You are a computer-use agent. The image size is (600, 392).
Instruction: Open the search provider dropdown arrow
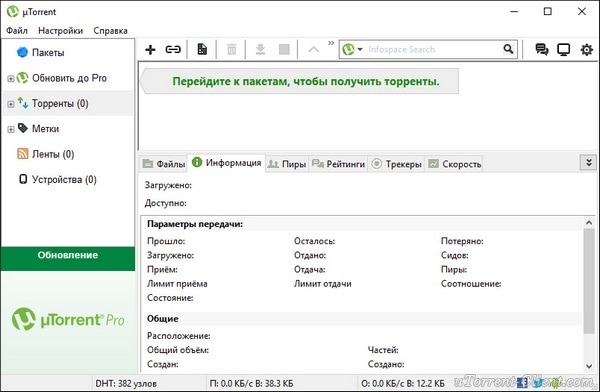tap(360, 49)
